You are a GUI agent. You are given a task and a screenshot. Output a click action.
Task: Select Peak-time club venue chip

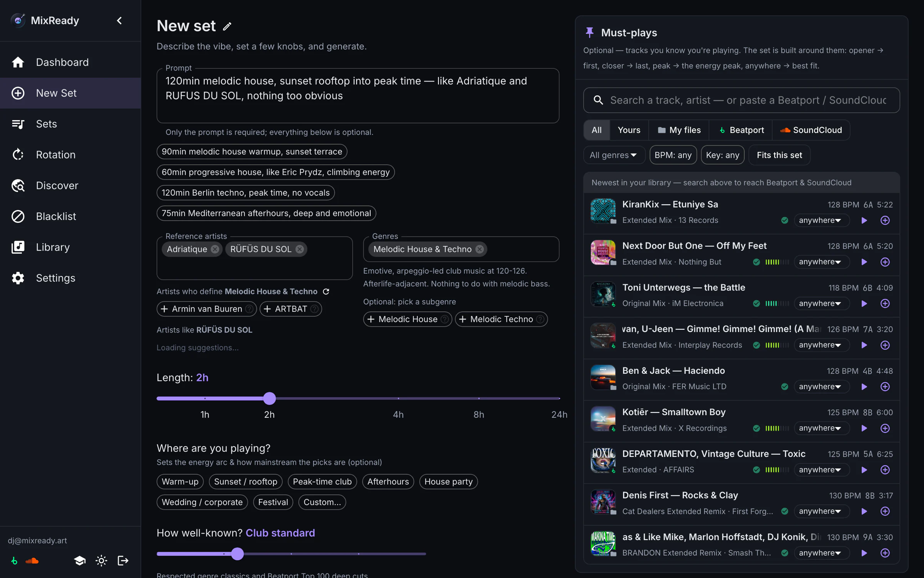coord(322,482)
